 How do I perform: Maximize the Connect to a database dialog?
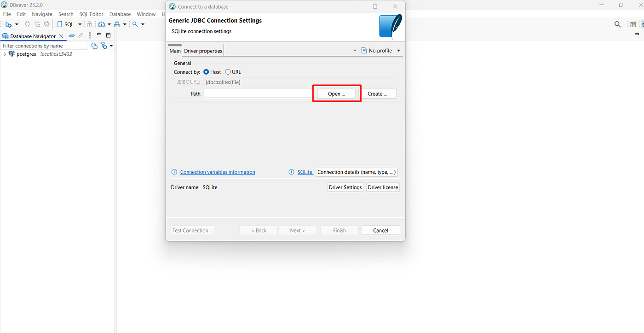(x=375, y=6)
